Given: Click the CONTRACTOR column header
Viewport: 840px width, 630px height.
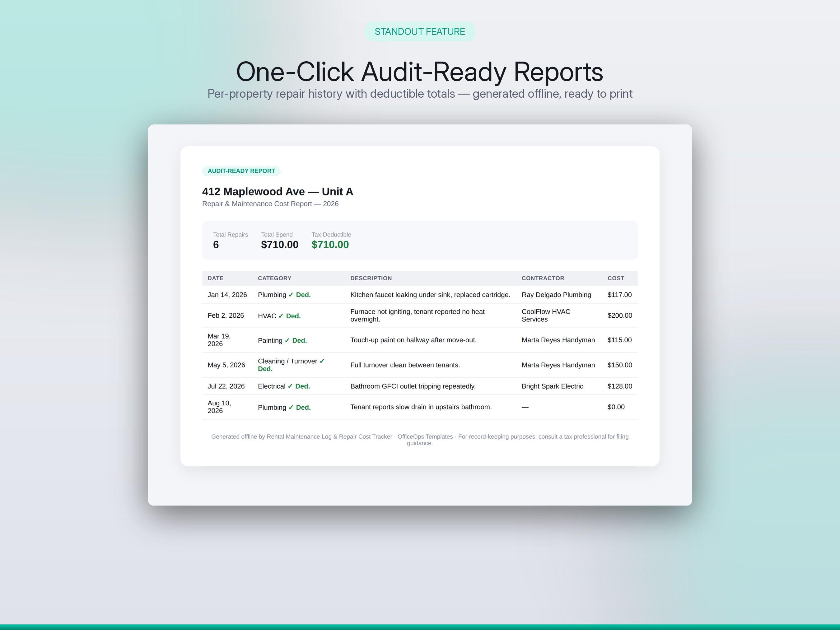Looking at the screenshot, I should click(x=543, y=278).
